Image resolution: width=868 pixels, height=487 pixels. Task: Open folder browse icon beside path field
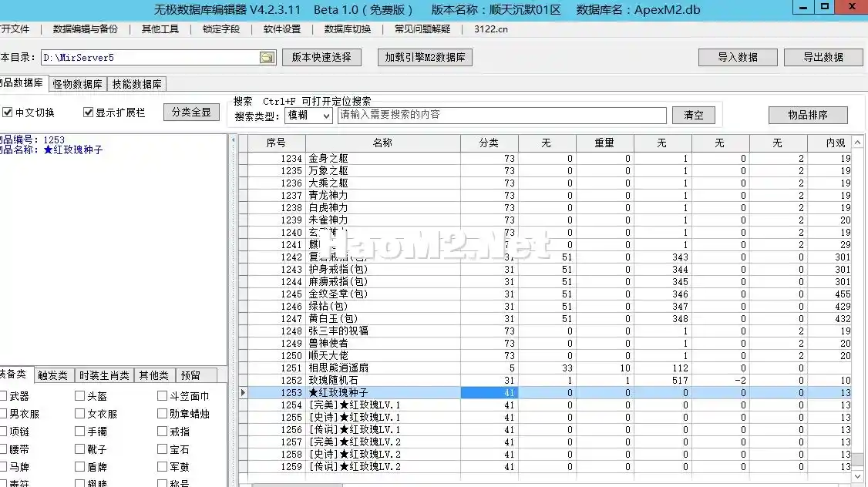(x=267, y=58)
